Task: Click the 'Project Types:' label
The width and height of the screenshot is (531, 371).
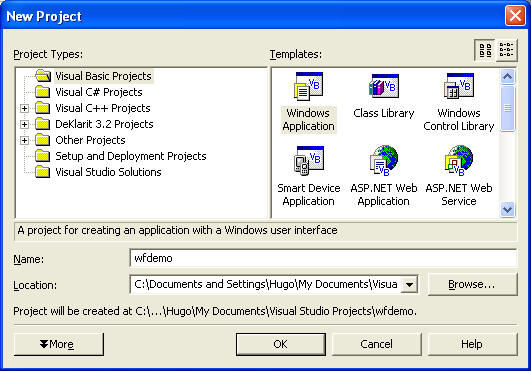Action: pyautogui.click(x=48, y=54)
